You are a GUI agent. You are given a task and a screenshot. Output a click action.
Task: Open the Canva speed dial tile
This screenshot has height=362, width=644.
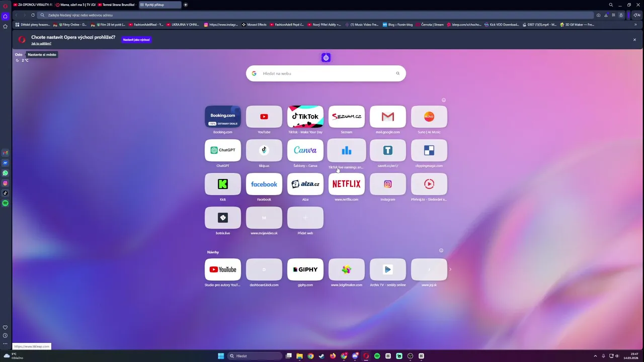pyautogui.click(x=305, y=150)
